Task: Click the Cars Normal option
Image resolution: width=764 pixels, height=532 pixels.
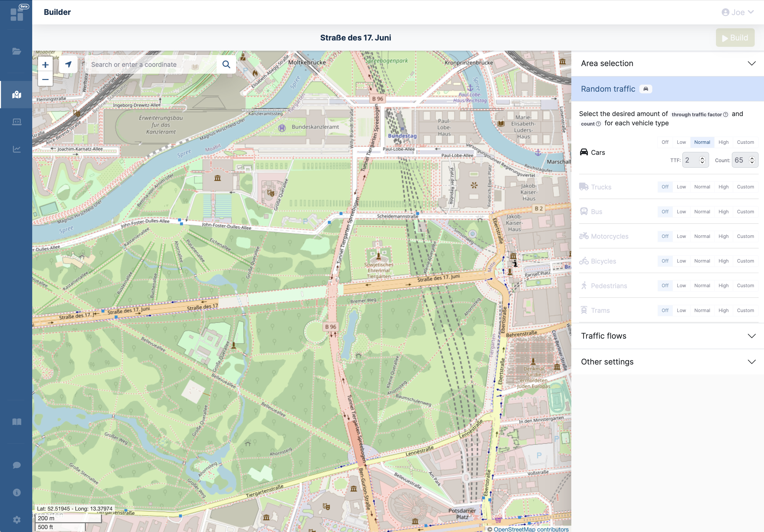Action: click(702, 142)
